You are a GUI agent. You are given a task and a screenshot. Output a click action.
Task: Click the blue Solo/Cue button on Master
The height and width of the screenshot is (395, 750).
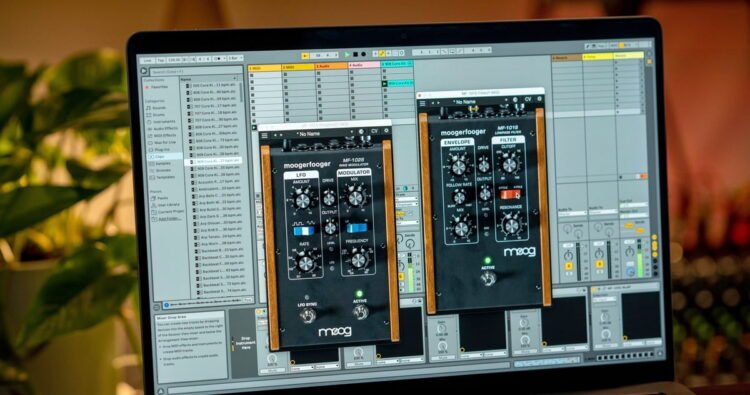pyautogui.click(x=630, y=272)
